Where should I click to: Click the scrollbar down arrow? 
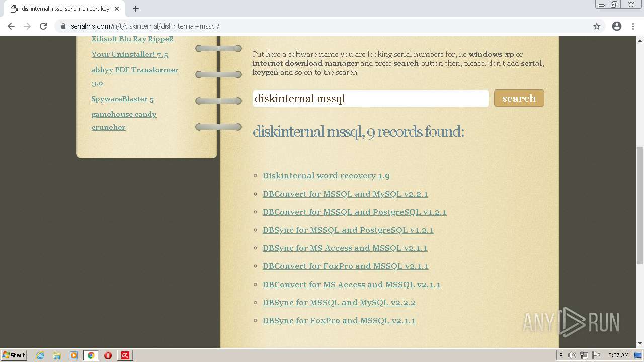(640, 344)
